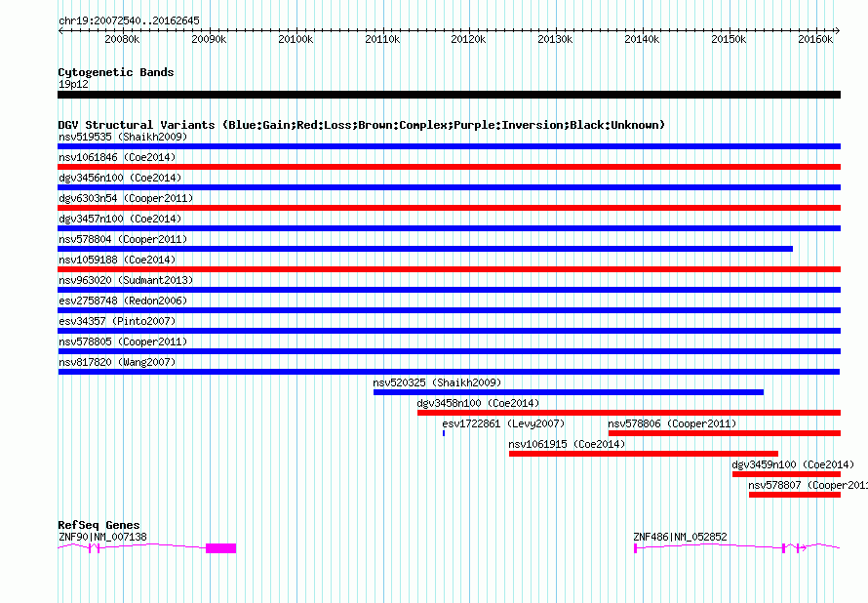868x603 pixels.
Task: Click the 20140k ruler tick label
Action: point(642,39)
